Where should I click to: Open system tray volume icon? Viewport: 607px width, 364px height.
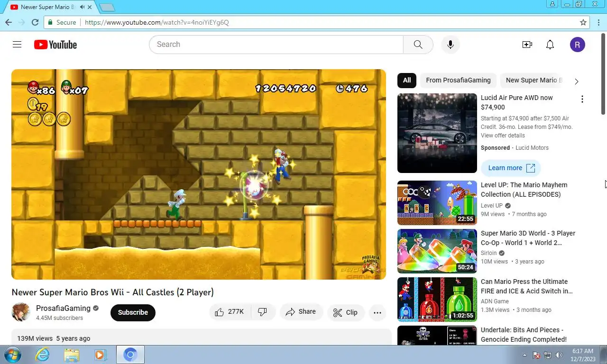click(x=559, y=355)
